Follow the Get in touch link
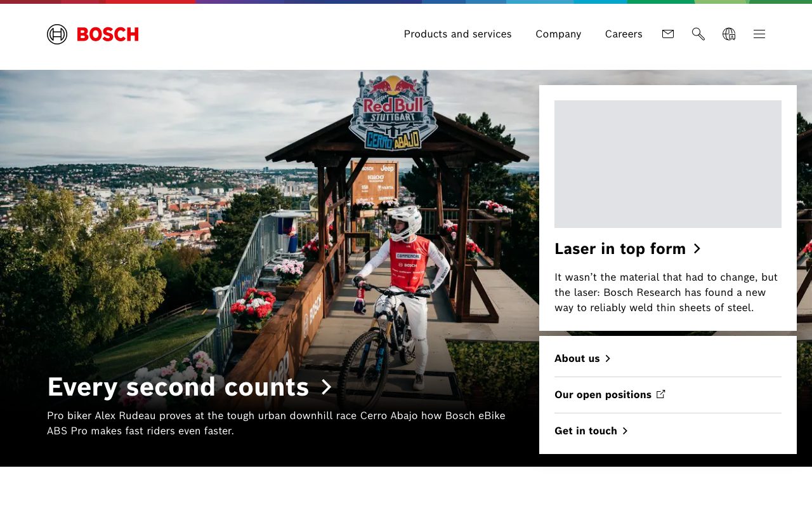The image size is (812, 508). click(586, 431)
